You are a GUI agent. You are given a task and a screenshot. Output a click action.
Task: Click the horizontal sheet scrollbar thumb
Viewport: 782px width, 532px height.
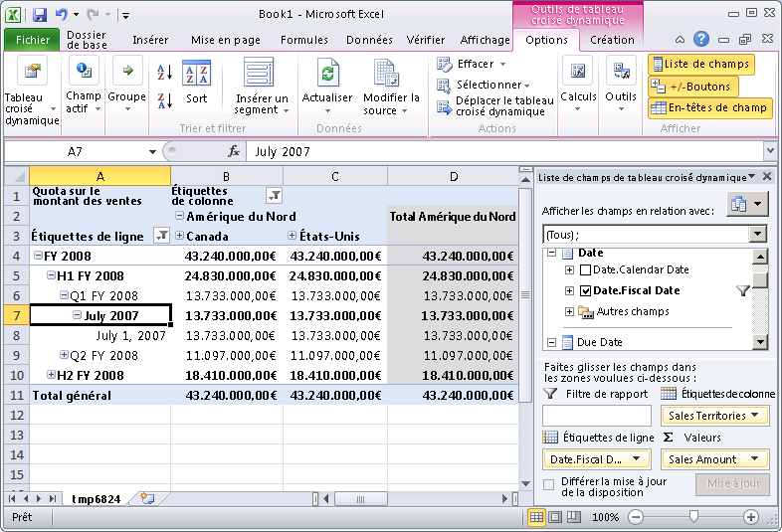360,498
